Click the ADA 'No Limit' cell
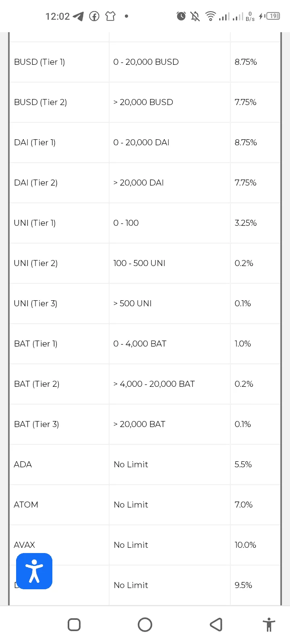This screenshot has height=644, width=290. (170, 464)
